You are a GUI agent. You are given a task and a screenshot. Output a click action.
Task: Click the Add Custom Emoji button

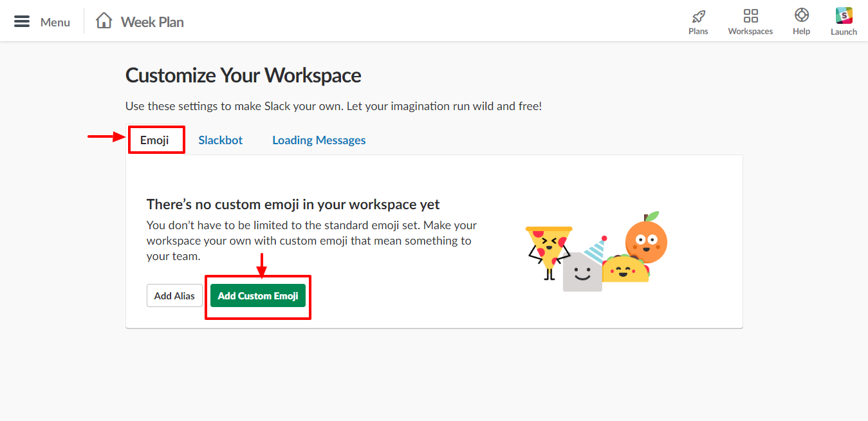pyautogui.click(x=257, y=295)
